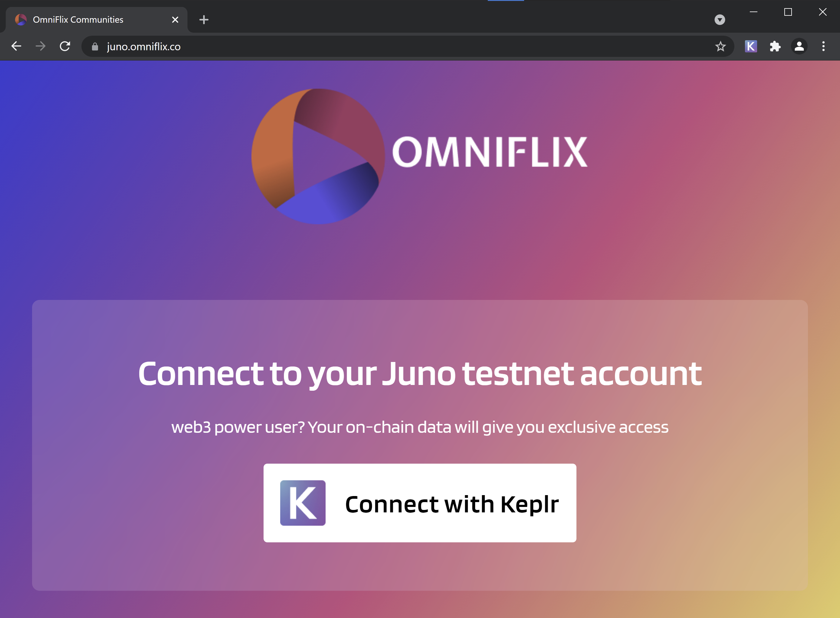Open a new tab with the plus button
The height and width of the screenshot is (618, 840).
204,19
